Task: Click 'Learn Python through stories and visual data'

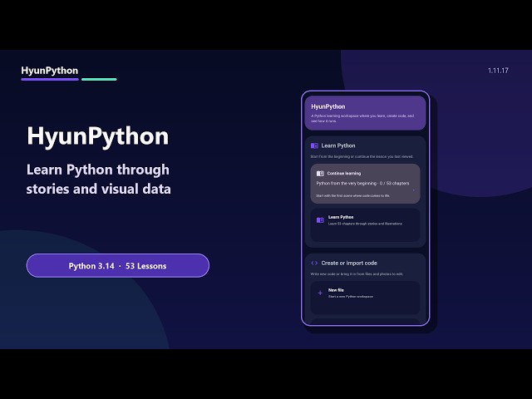Action: point(98,180)
